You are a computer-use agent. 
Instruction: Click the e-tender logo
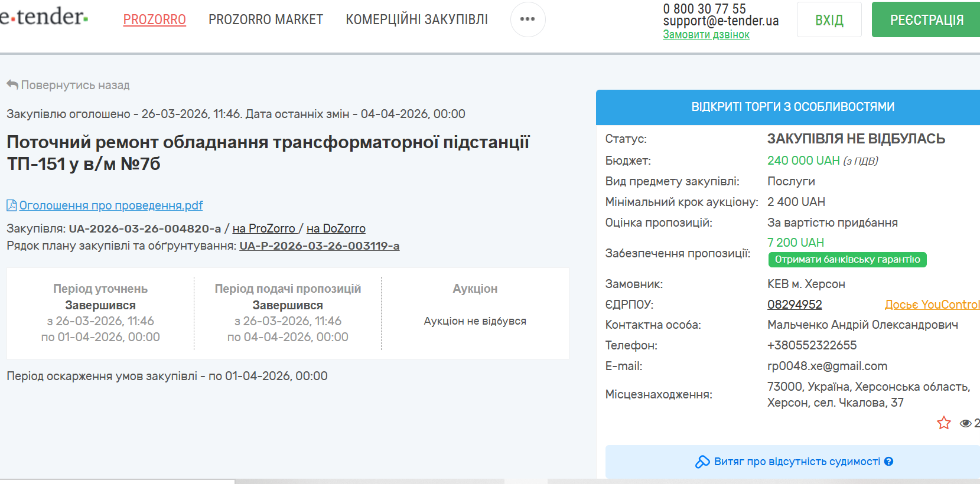point(44,17)
